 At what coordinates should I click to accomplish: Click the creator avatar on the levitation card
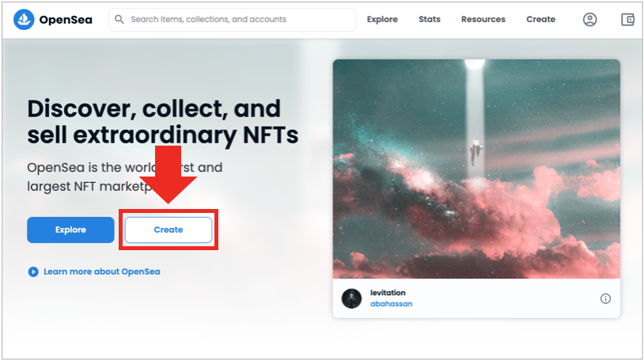(x=351, y=298)
